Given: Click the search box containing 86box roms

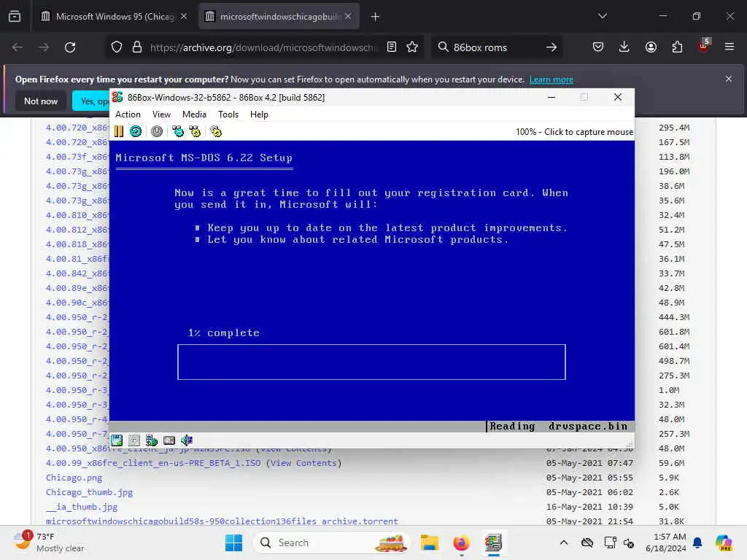Looking at the screenshot, I should [x=495, y=47].
